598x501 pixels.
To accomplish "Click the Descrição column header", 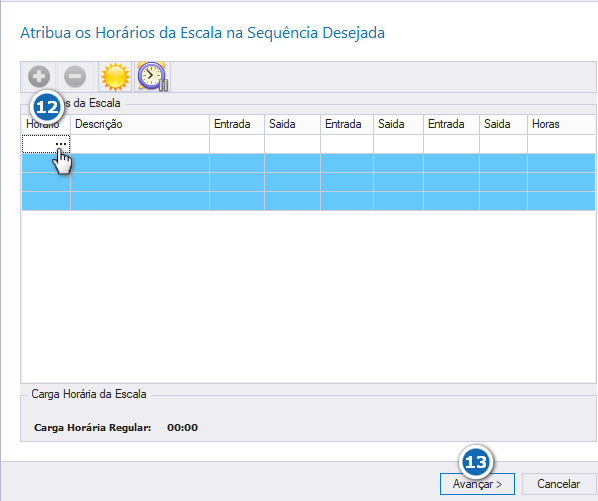I will coord(140,124).
